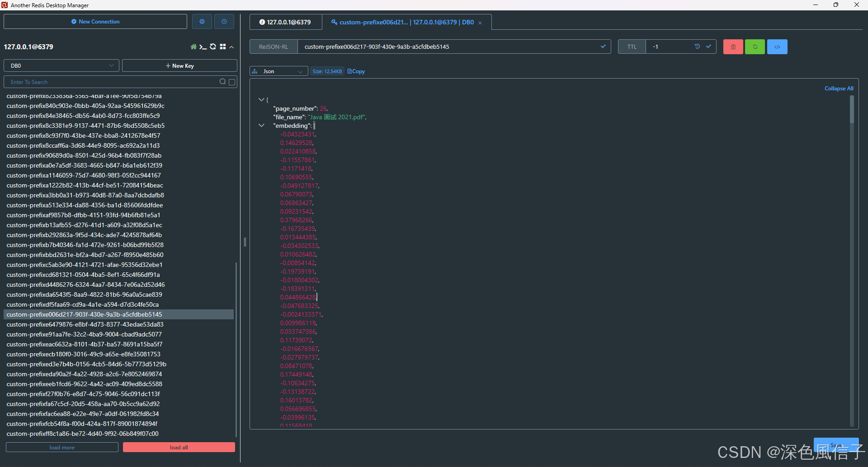Click the connection home status icon
Image resolution: width=868 pixels, height=467 pixels.
(x=193, y=47)
